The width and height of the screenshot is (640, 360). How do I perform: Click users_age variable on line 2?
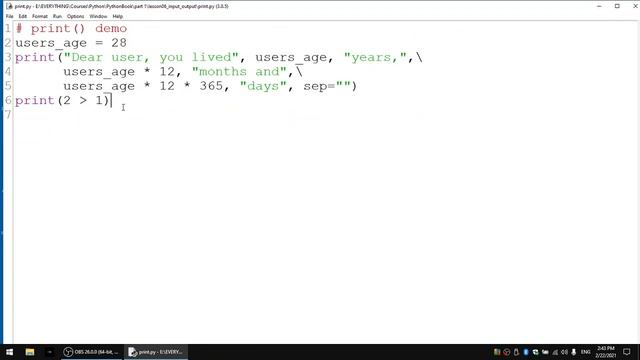click(x=51, y=43)
